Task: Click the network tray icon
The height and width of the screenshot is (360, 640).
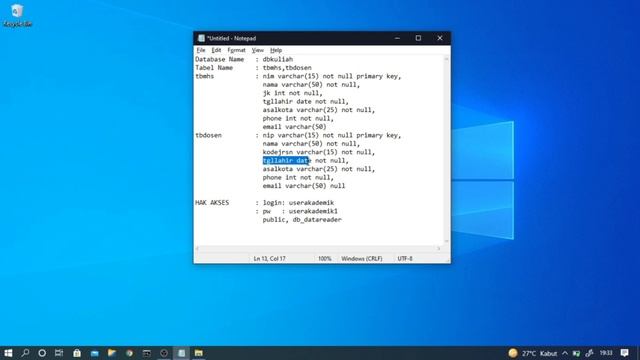Action: coord(576,353)
